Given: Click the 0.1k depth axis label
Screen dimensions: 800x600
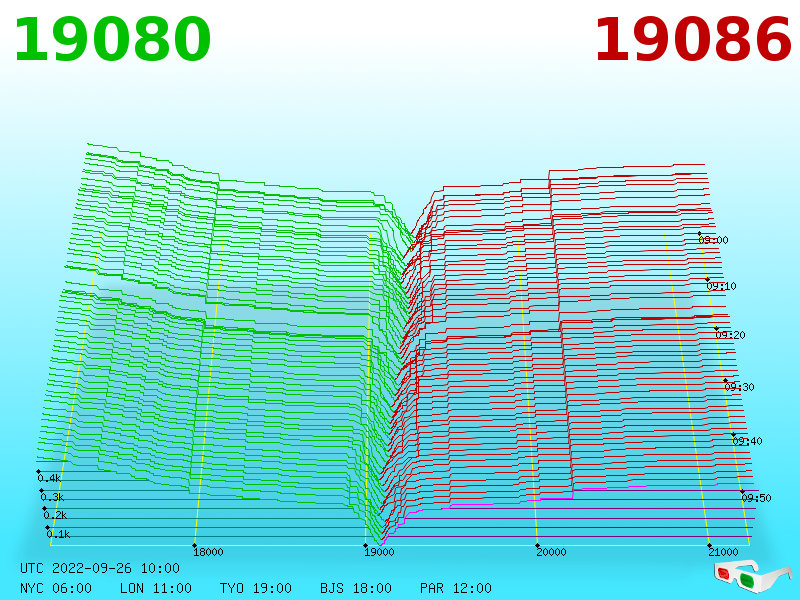Looking at the screenshot, I should click(x=58, y=534).
